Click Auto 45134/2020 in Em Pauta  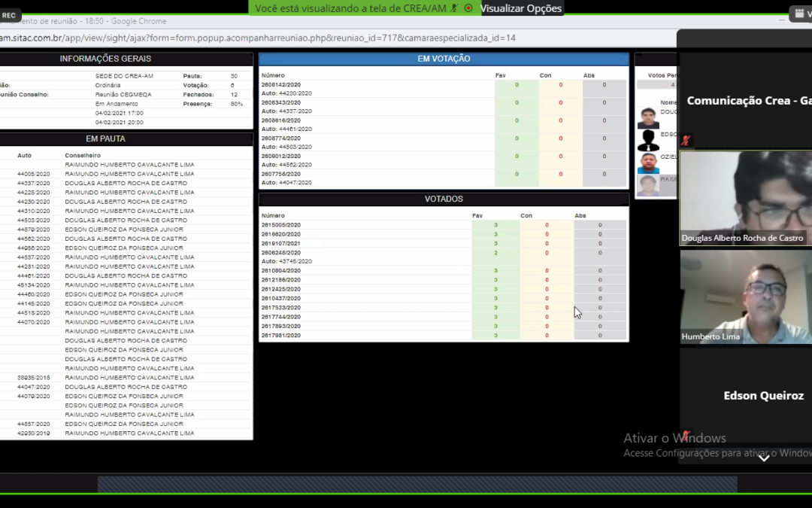pyautogui.click(x=34, y=285)
